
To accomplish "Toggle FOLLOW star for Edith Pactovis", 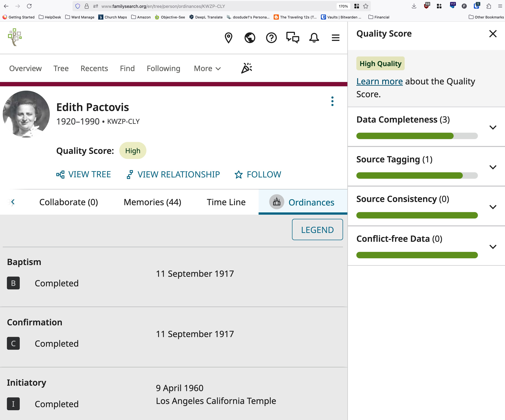I will pyautogui.click(x=258, y=174).
